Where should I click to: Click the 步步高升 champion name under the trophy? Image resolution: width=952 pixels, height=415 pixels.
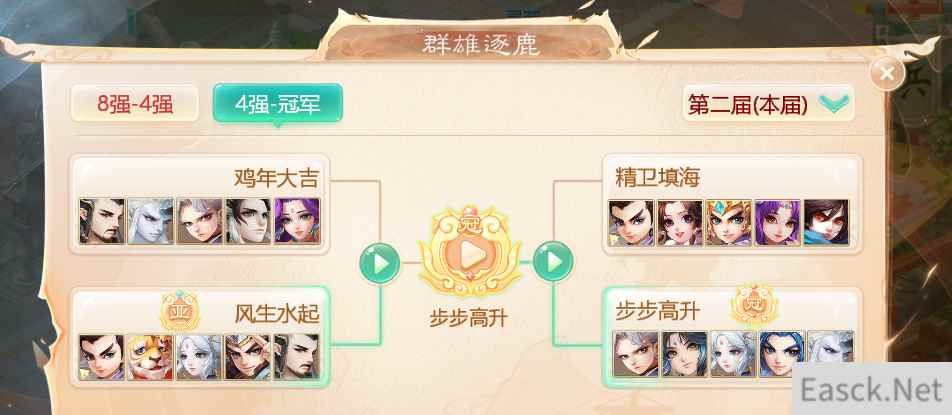pyautogui.click(x=468, y=318)
